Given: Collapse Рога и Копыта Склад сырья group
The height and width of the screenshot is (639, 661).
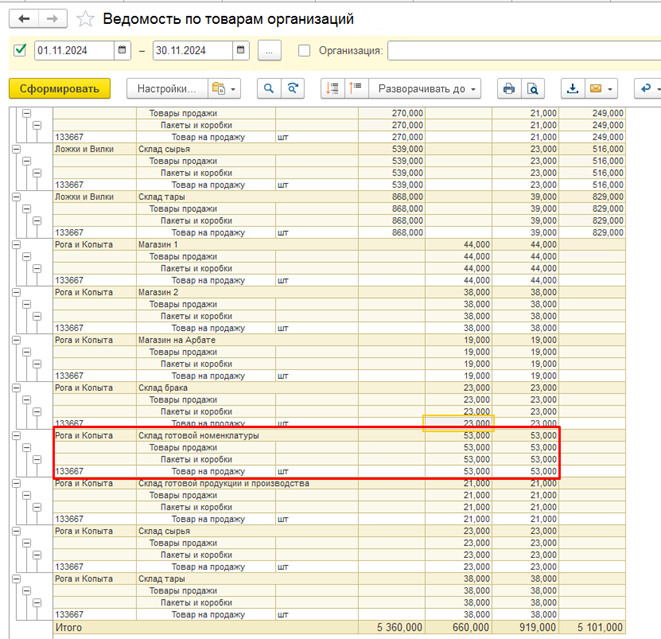Looking at the screenshot, I should [16, 531].
